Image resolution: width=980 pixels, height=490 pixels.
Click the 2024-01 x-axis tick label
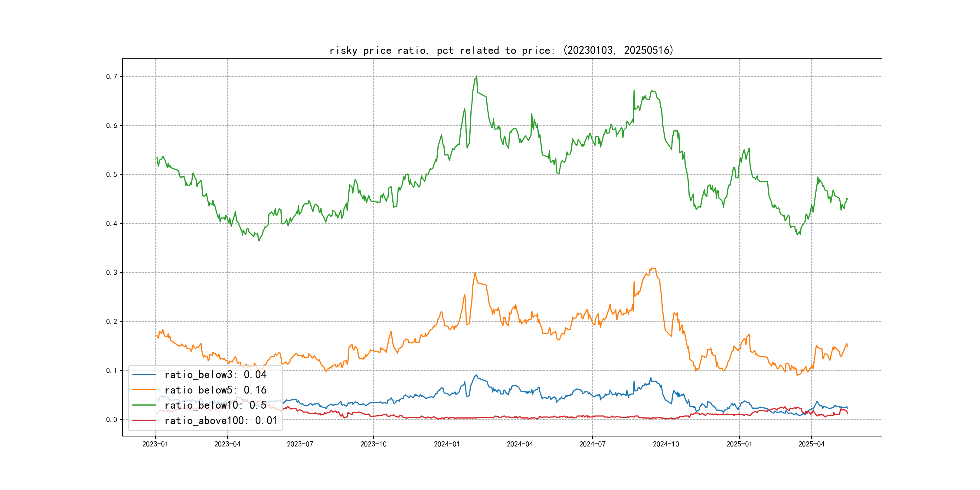tap(447, 444)
